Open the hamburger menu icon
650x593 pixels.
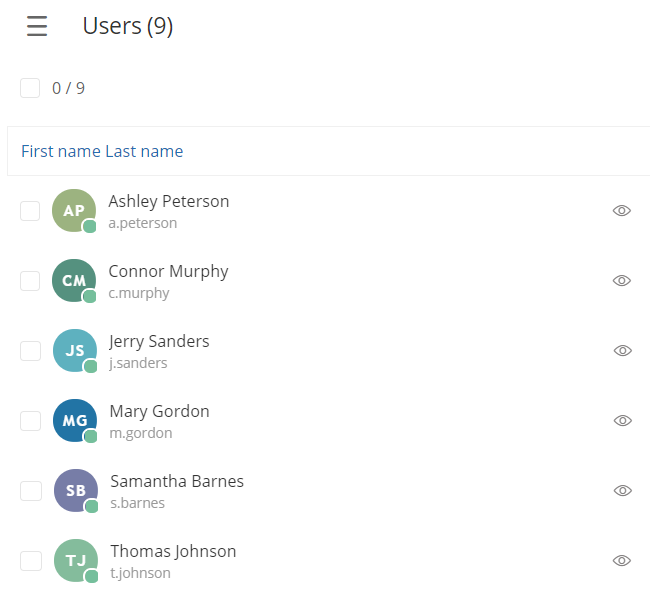pyautogui.click(x=37, y=26)
